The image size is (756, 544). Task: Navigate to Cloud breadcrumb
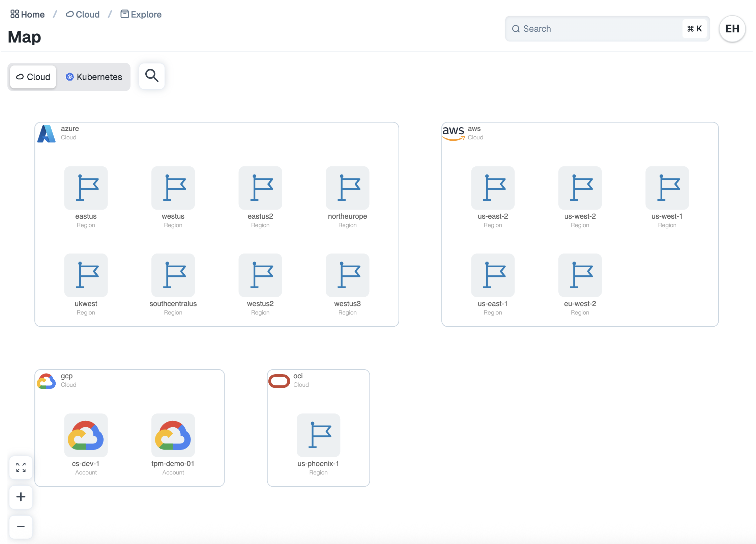tap(83, 15)
